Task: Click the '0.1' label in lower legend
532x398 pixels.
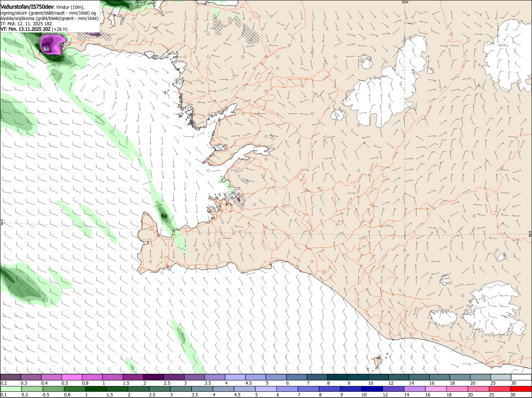Action: (x=4, y=395)
